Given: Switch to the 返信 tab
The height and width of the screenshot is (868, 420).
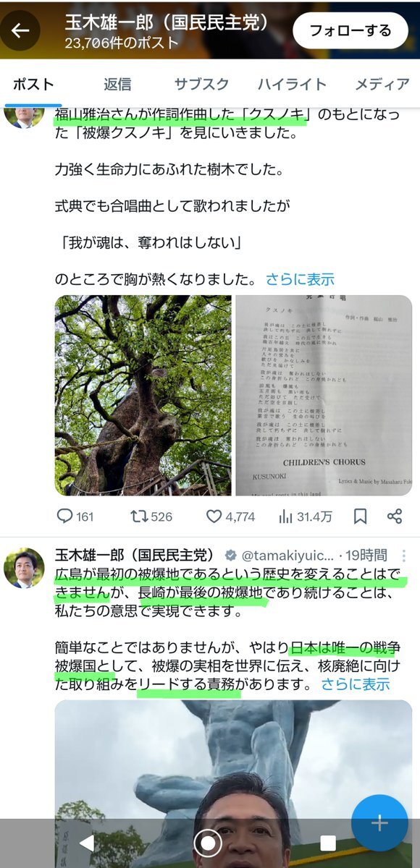Looking at the screenshot, I should 117,84.
